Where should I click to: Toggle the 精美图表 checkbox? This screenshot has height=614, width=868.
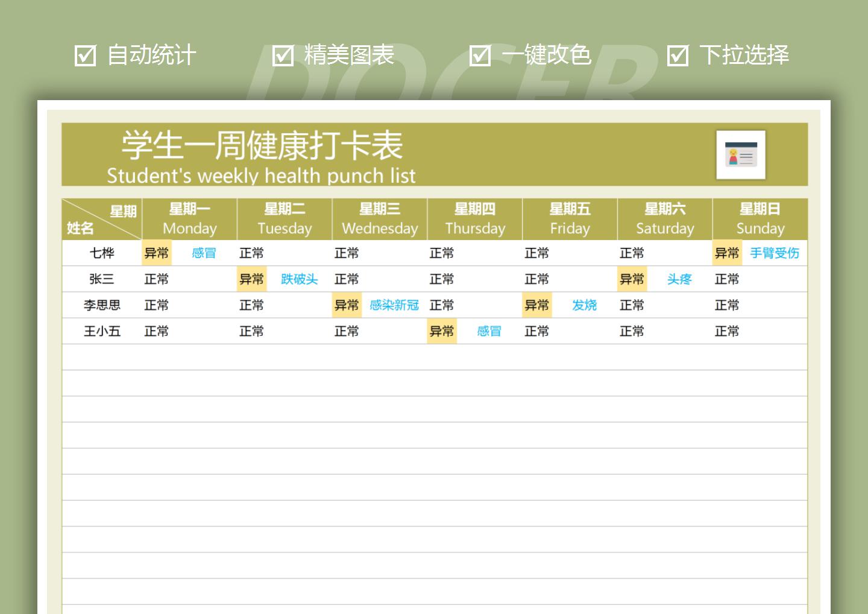[x=283, y=55]
